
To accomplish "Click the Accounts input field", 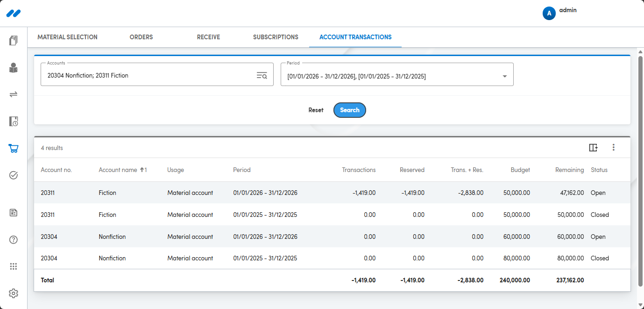I will [x=157, y=74].
